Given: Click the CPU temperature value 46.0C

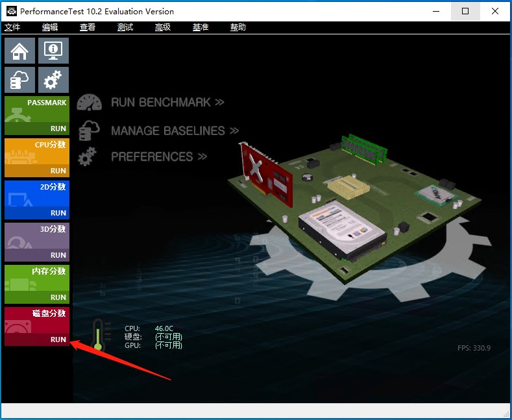Looking at the screenshot, I should click(x=164, y=328).
